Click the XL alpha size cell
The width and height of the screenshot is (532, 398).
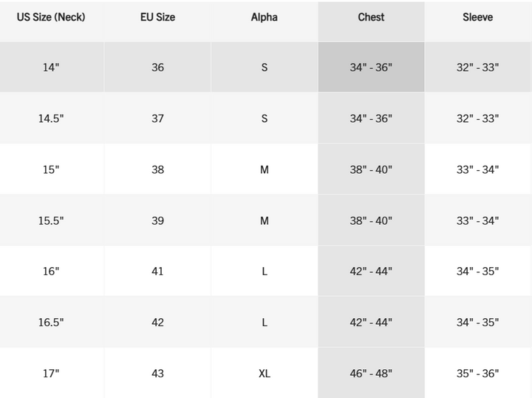pos(264,374)
